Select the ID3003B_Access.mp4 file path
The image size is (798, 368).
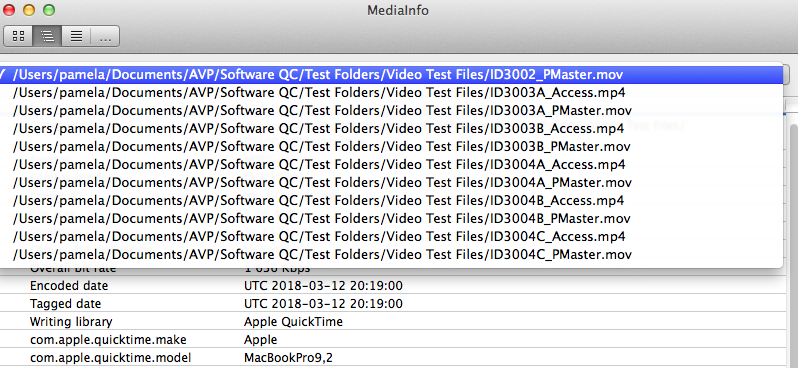pos(391,129)
